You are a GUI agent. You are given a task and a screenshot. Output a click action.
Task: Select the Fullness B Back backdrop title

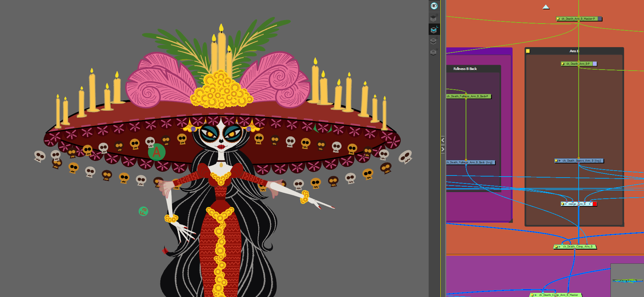465,69
